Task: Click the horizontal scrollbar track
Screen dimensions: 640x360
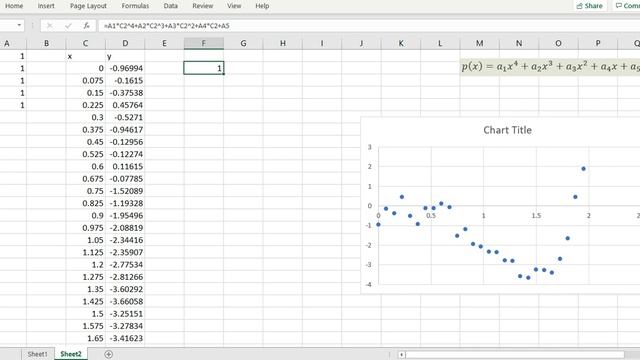Action: point(515,354)
